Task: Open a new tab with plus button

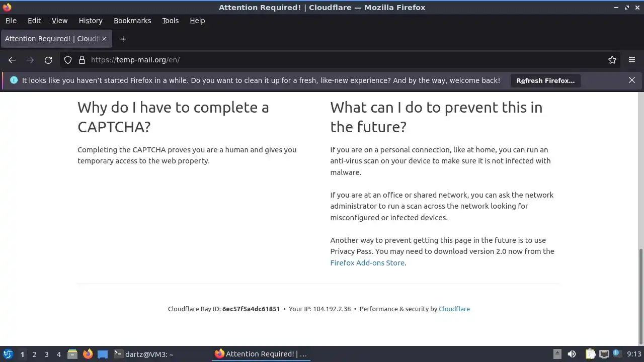Action: [x=123, y=39]
